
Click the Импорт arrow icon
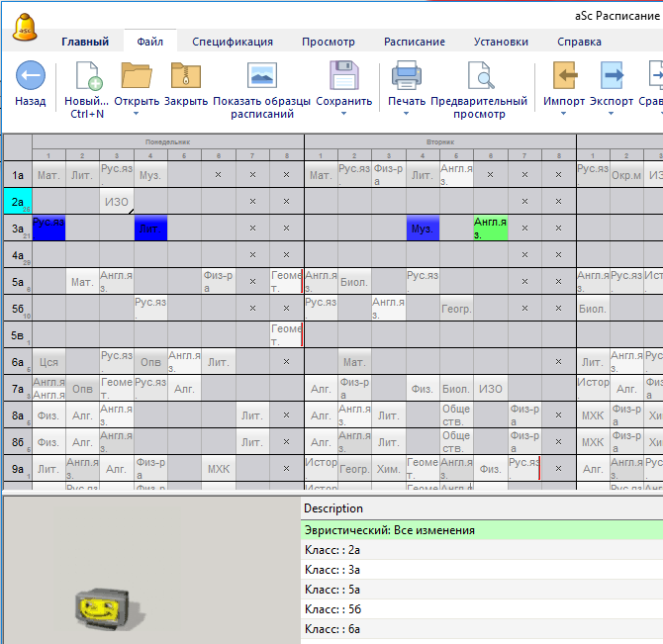pos(564,76)
